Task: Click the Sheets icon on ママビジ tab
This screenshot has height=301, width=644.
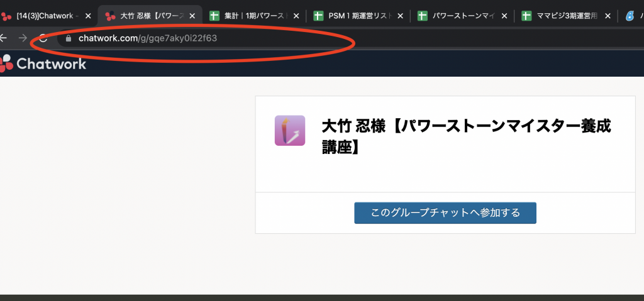Action: [x=526, y=16]
